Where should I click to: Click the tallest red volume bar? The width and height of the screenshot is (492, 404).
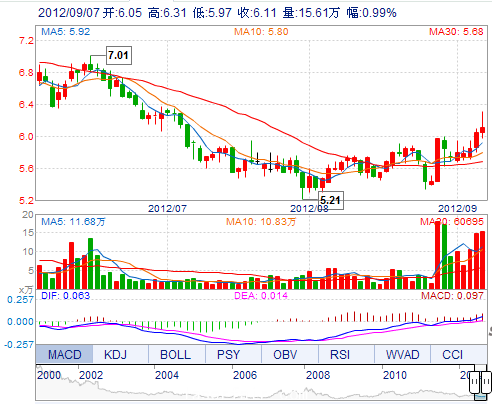(x=438, y=255)
